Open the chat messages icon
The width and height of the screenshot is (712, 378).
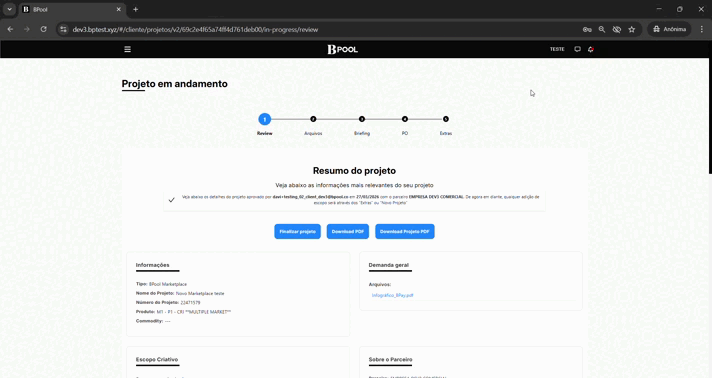point(578,49)
